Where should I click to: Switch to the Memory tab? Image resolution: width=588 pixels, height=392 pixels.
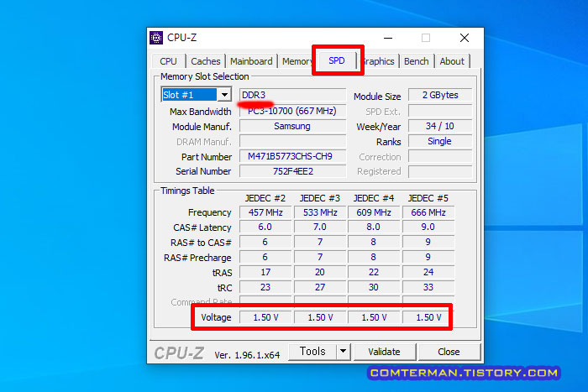(297, 61)
